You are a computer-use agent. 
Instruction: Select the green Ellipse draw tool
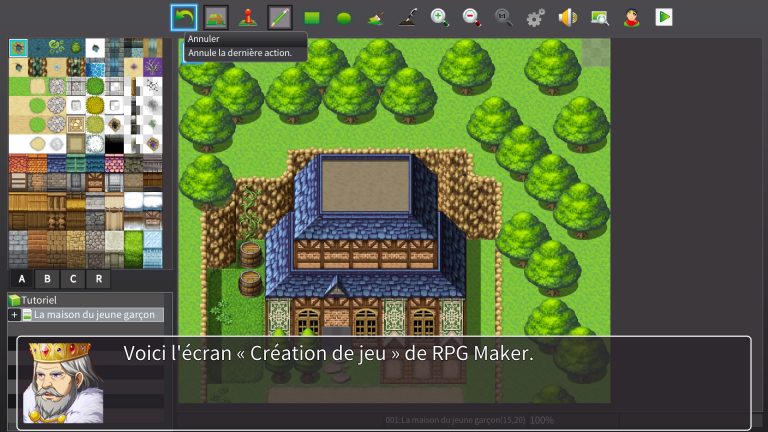344,19
